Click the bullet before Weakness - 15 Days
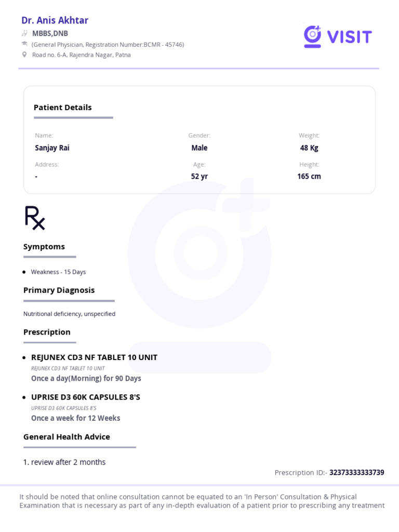Image resolution: width=399 pixels, height=532 pixels. (24, 272)
